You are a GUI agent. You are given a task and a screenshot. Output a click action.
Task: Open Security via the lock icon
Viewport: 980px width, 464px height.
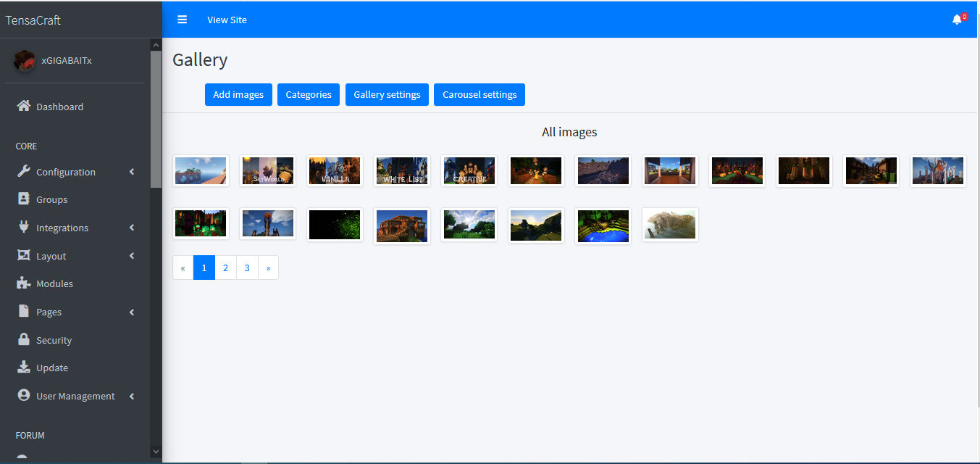24,339
